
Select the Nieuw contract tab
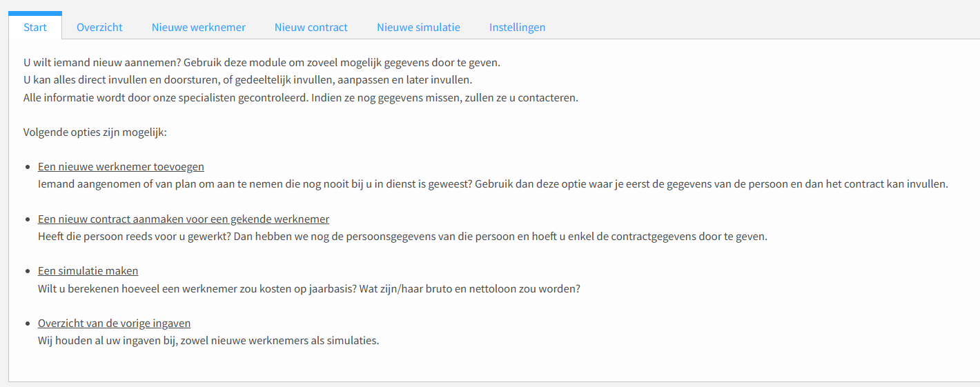tap(311, 27)
